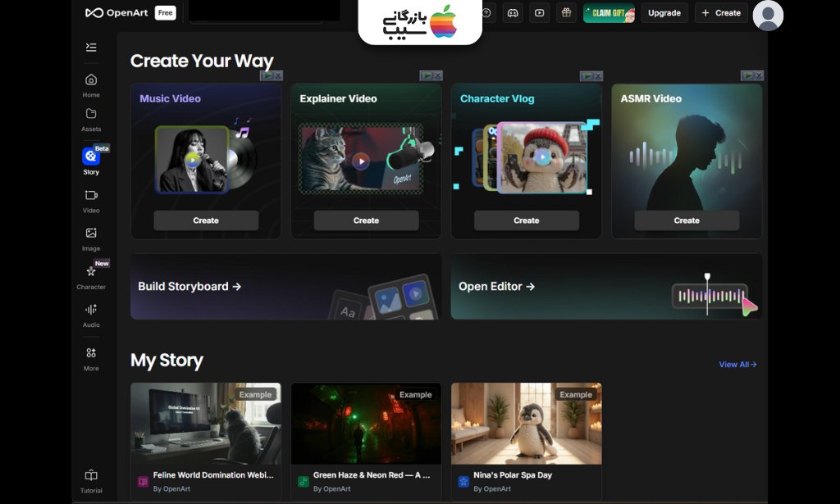Viewport: 840px width, 504px height.
Task: Open the + Create menu in the header
Action: [x=720, y=13]
